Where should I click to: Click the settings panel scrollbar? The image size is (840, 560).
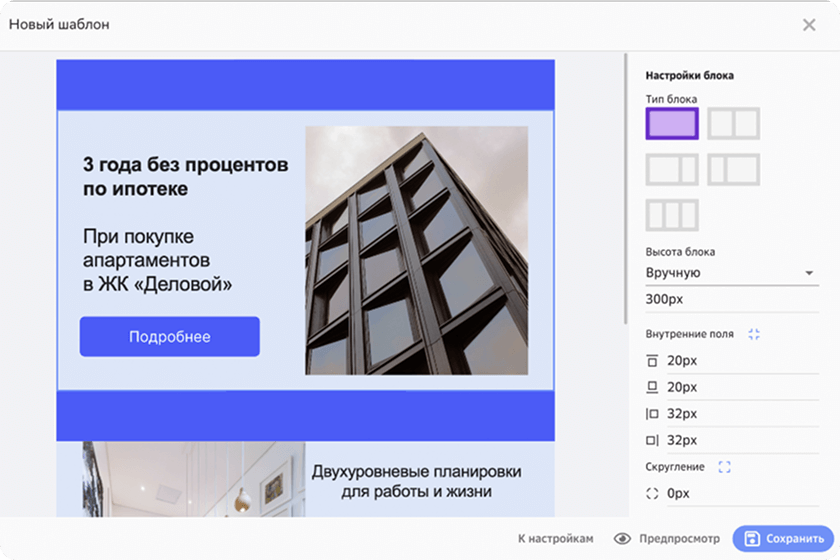[626, 189]
